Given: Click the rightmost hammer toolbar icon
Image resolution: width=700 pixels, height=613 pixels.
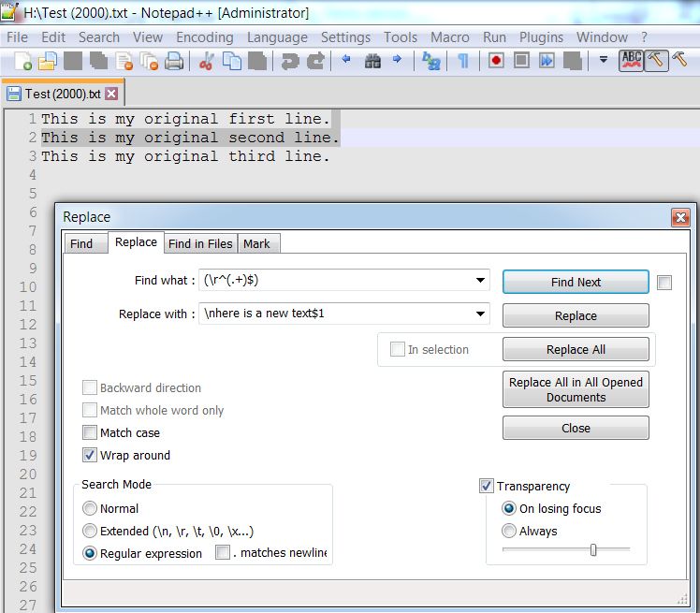Looking at the screenshot, I should pos(679,59).
